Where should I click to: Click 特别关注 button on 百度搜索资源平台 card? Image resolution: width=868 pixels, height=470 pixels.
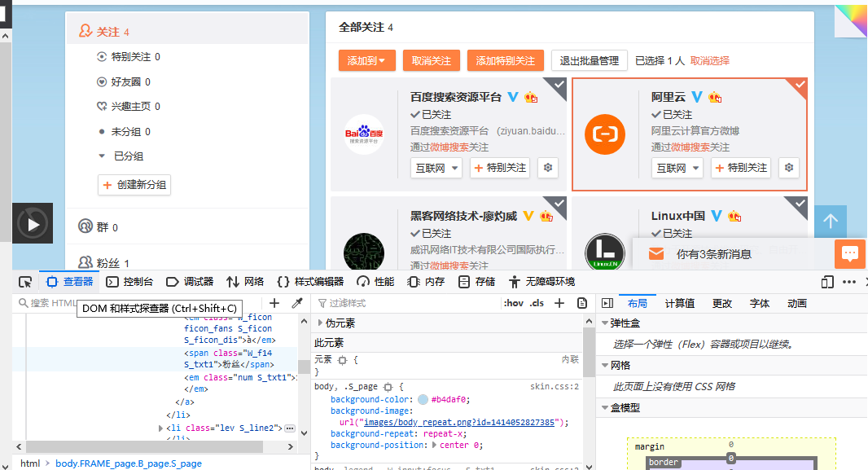click(500, 168)
